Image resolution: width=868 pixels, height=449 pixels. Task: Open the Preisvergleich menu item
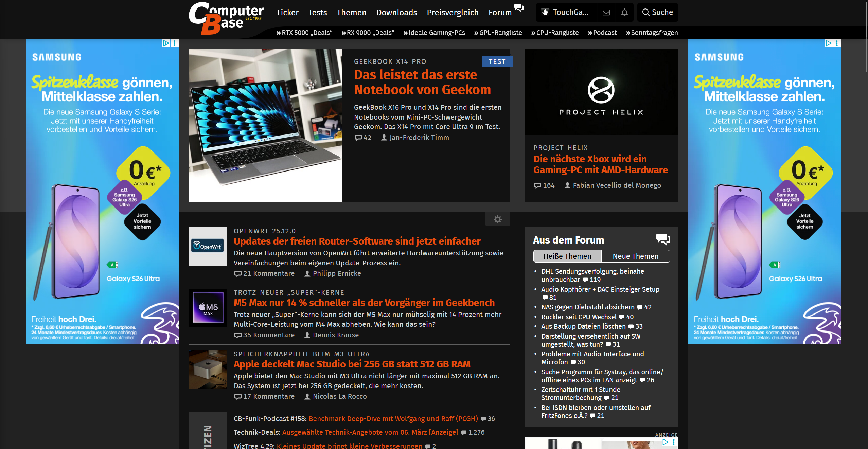(x=453, y=13)
